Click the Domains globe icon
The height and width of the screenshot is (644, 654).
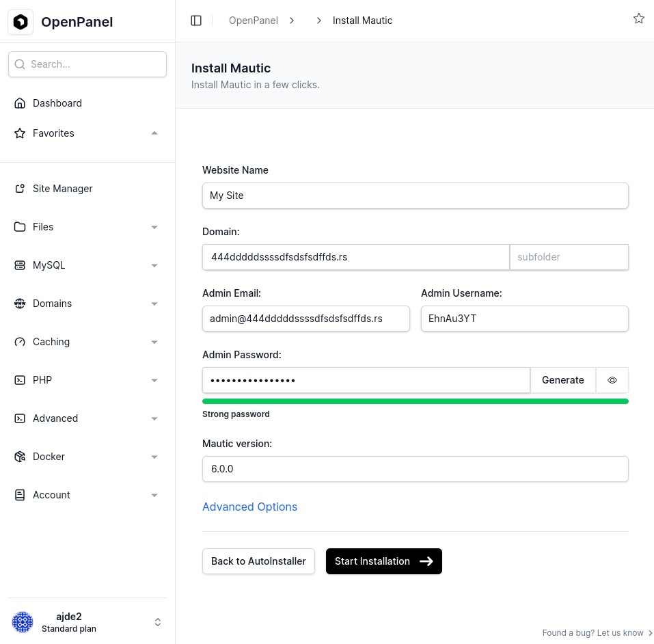[20, 304]
